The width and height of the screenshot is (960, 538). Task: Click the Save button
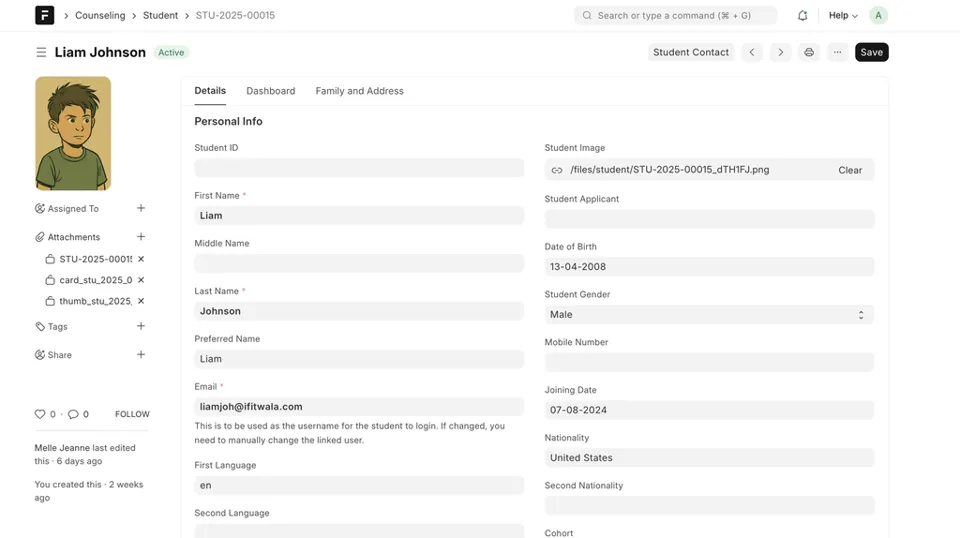pyautogui.click(x=871, y=52)
